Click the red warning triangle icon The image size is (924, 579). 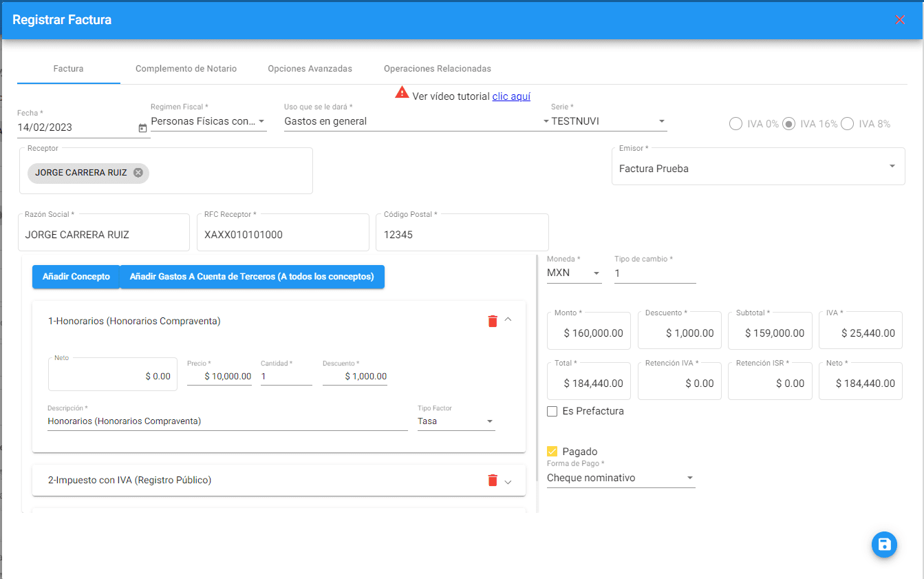(402, 93)
